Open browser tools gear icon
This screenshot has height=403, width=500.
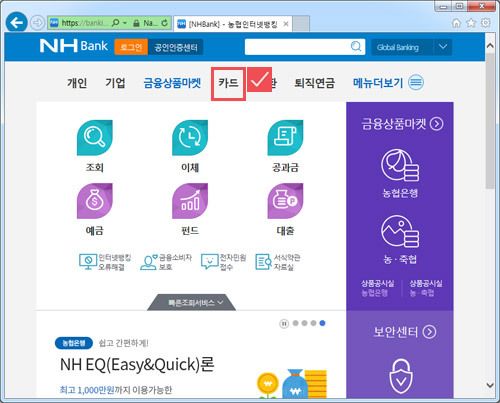click(486, 23)
